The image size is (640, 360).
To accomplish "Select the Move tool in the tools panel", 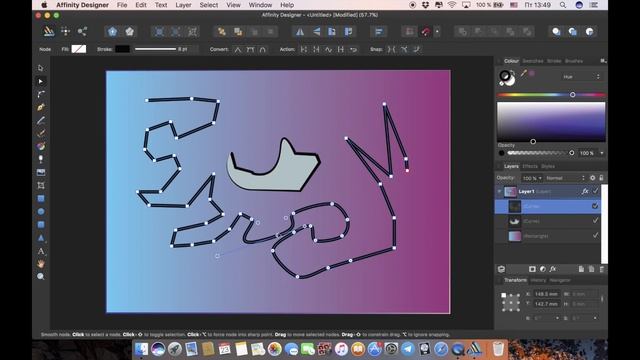I will (40, 68).
